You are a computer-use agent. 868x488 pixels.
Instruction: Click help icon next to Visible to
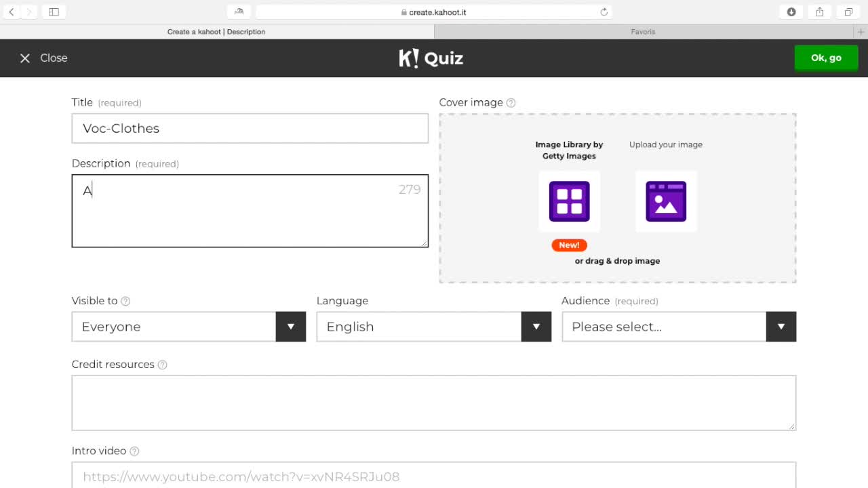pyautogui.click(x=125, y=301)
